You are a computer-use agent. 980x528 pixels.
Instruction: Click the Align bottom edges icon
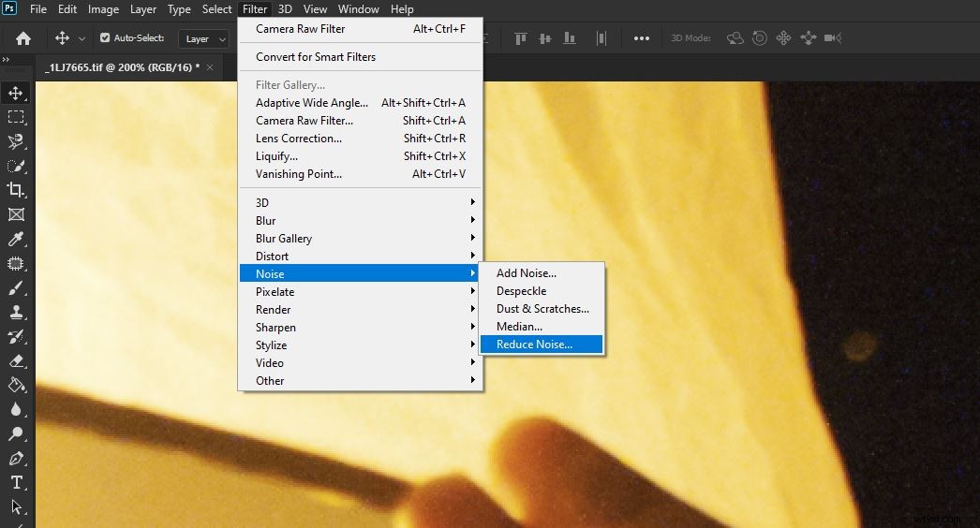pyautogui.click(x=570, y=38)
